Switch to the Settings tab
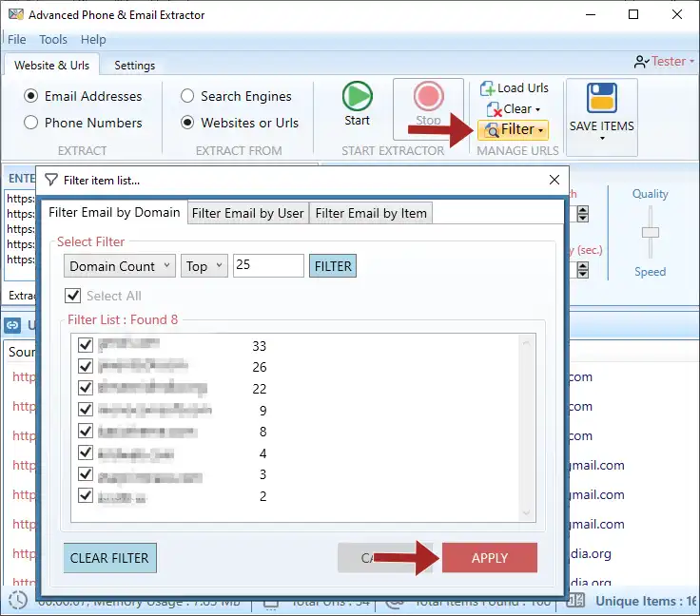The height and width of the screenshot is (616, 700). pyautogui.click(x=134, y=66)
